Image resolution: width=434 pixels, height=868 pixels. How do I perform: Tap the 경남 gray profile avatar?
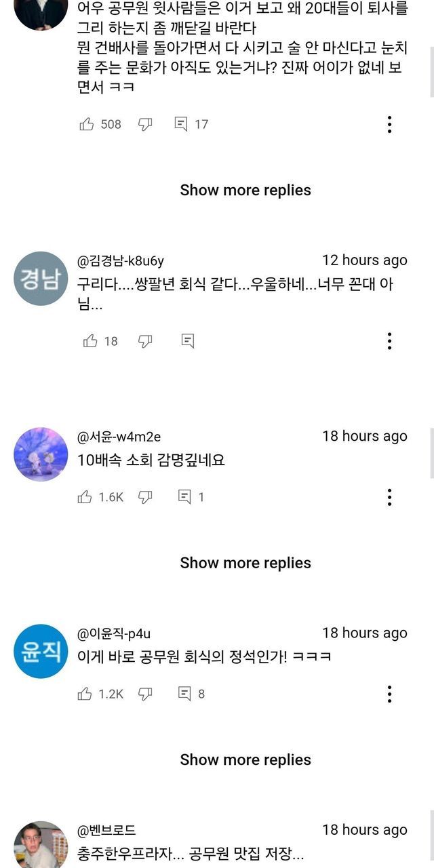[41, 279]
